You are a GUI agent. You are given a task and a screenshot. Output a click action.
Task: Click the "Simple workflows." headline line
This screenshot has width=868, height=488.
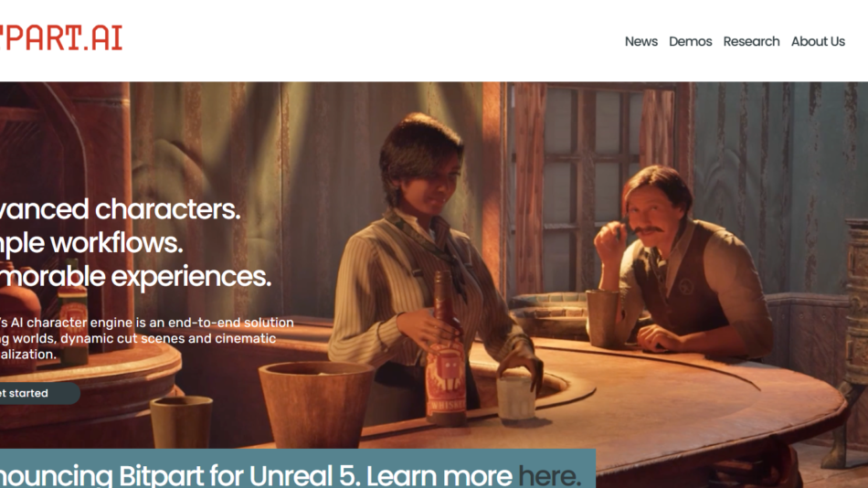(x=91, y=243)
